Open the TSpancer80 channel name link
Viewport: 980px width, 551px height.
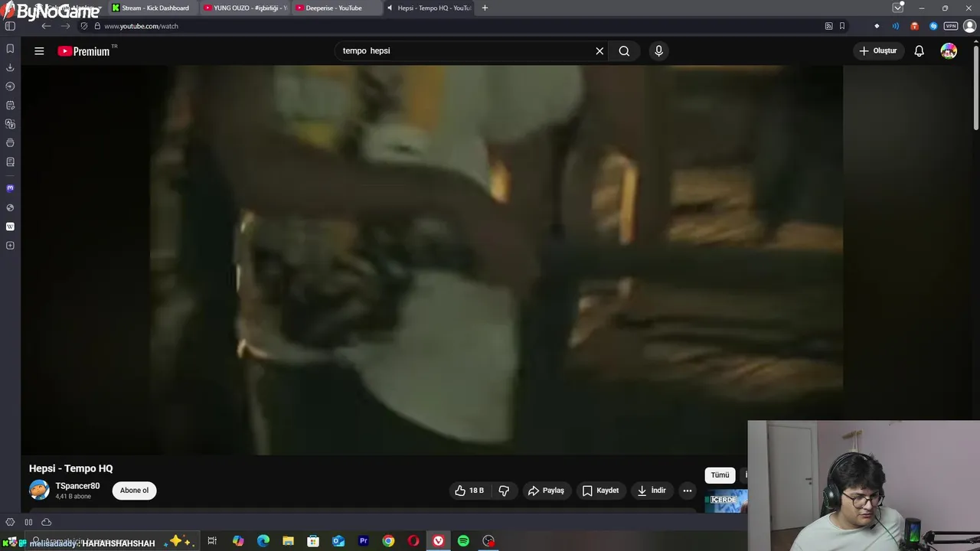coord(77,486)
